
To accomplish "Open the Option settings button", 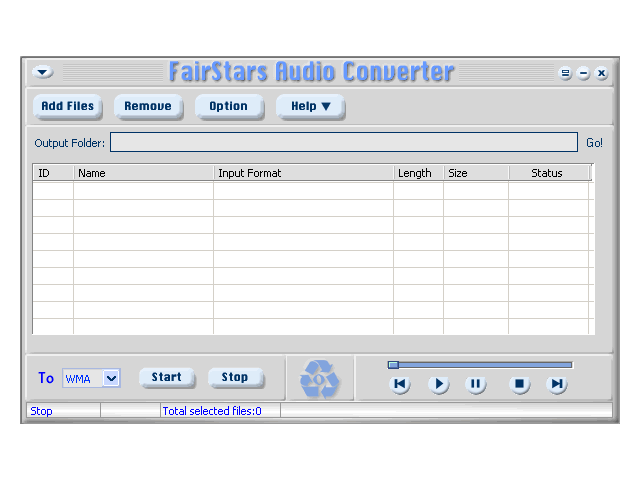I will click(229, 107).
